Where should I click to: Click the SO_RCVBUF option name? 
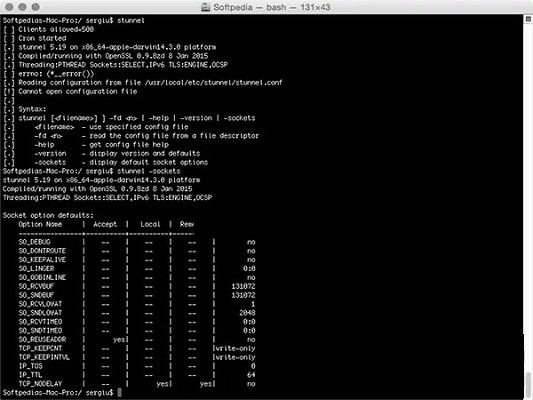tap(36, 286)
